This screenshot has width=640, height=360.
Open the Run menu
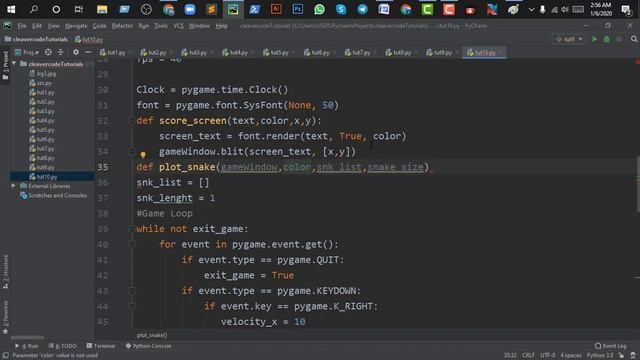144,26
